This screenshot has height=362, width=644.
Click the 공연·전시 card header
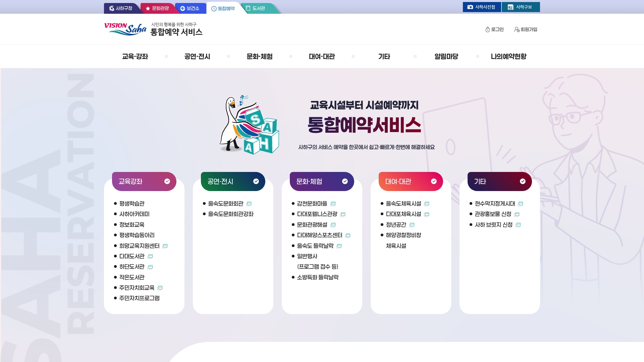tap(233, 181)
